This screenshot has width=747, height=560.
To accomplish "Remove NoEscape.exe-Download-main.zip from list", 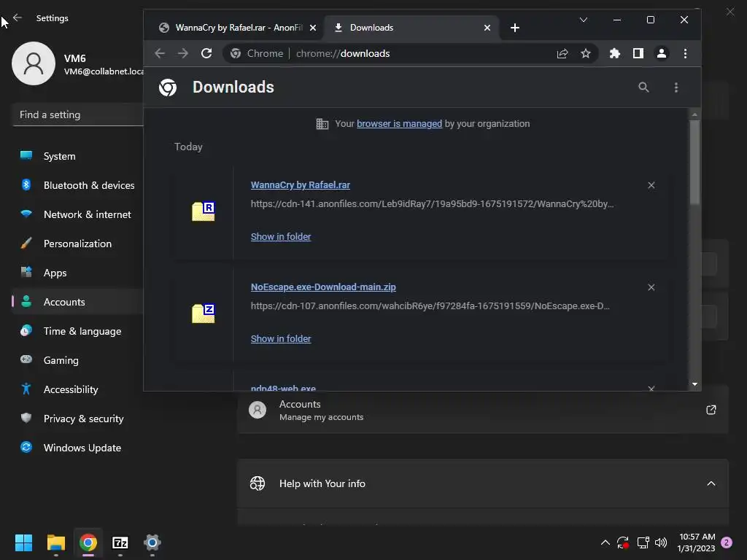I will [x=651, y=287].
